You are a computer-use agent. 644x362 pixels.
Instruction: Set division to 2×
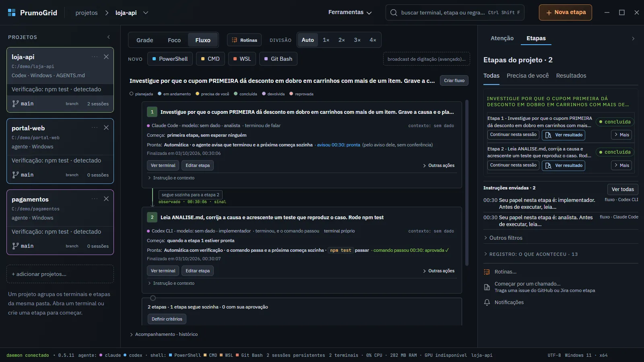(x=342, y=40)
